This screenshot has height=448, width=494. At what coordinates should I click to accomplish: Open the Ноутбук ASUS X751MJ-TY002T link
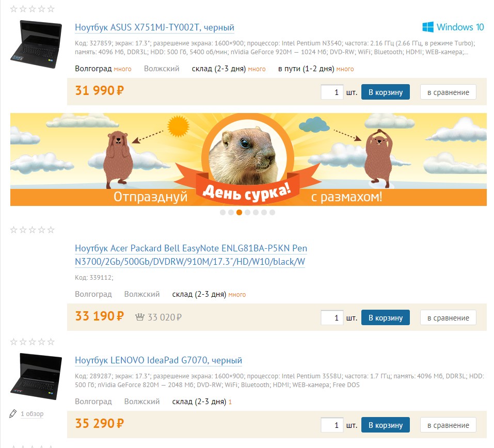(154, 27)
